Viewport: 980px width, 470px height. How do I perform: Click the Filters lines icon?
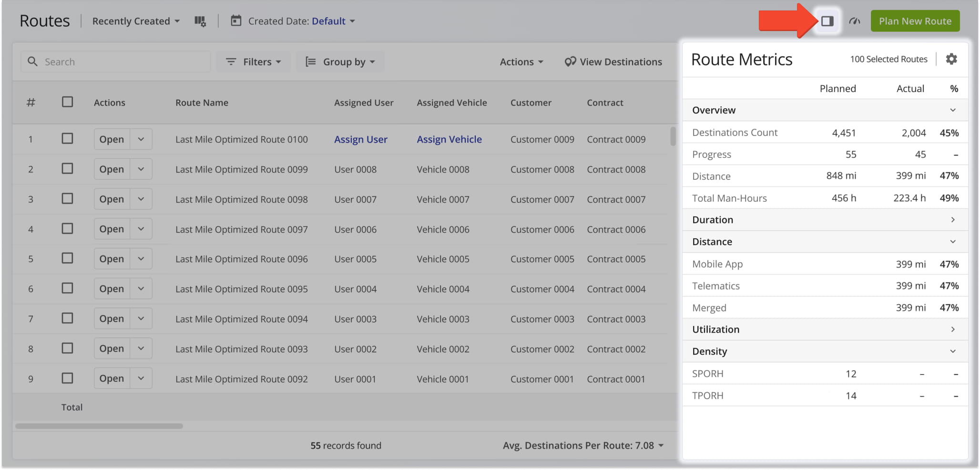click(x=231, y=62)
